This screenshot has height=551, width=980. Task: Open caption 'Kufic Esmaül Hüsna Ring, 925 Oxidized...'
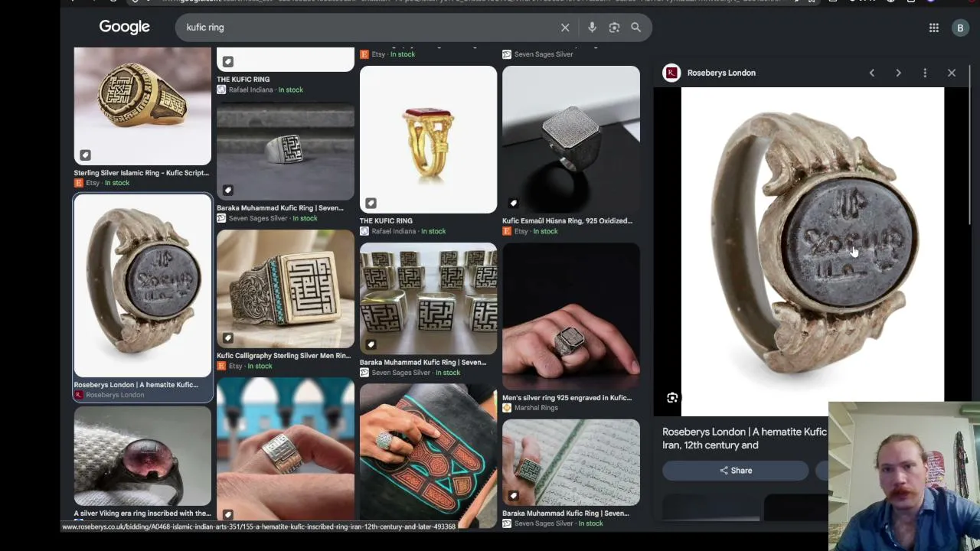(567, 221)
